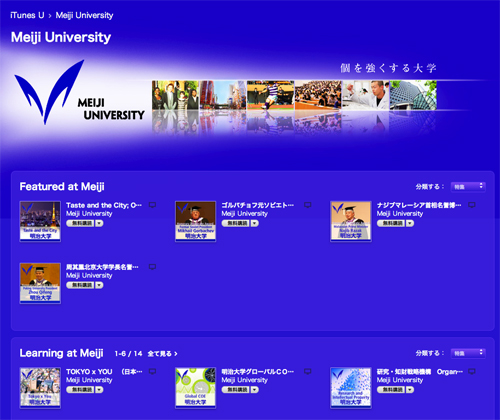This screenshot has width=500, height=420.
Task: Subscribe free to 明治大学グローバルCO collection
Action: 236,390
